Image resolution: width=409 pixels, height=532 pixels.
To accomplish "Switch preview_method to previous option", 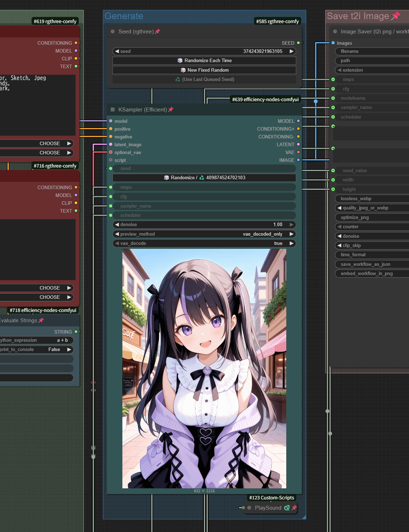I will [x=117, y=234].
